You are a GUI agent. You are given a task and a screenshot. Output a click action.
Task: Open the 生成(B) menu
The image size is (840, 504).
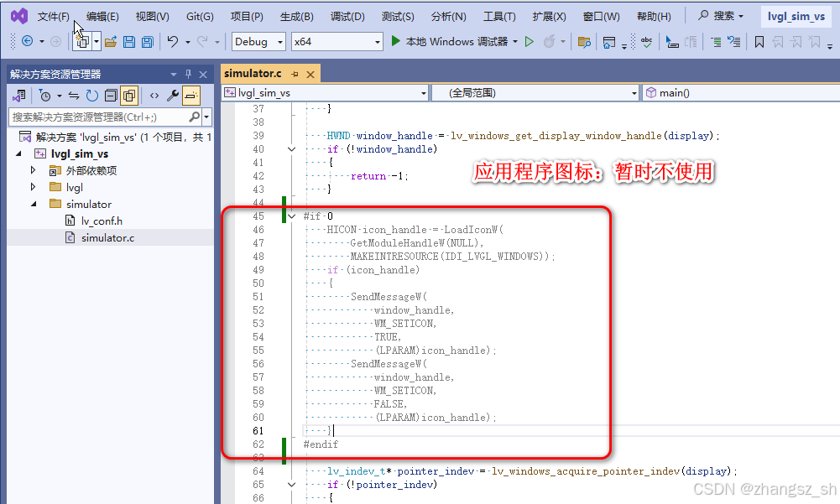(297, 17)
